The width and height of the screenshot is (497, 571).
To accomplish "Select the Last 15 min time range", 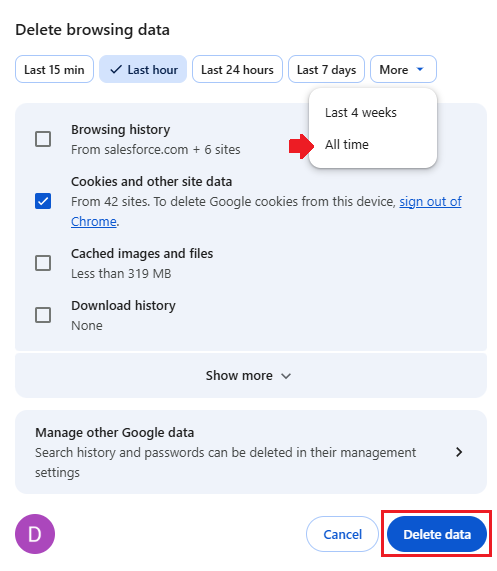I will click(x=54, y=69).
